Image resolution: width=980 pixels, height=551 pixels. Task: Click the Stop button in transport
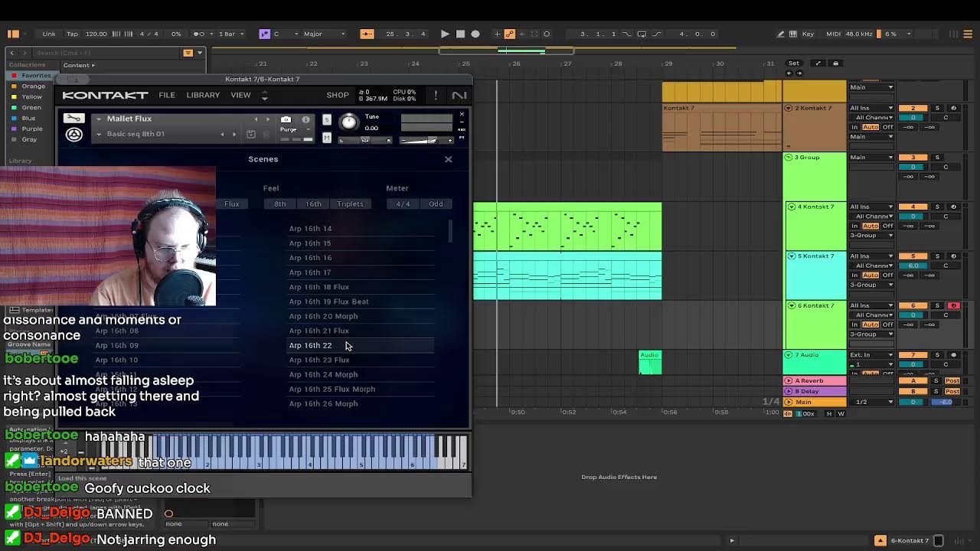tap(460, 34)
